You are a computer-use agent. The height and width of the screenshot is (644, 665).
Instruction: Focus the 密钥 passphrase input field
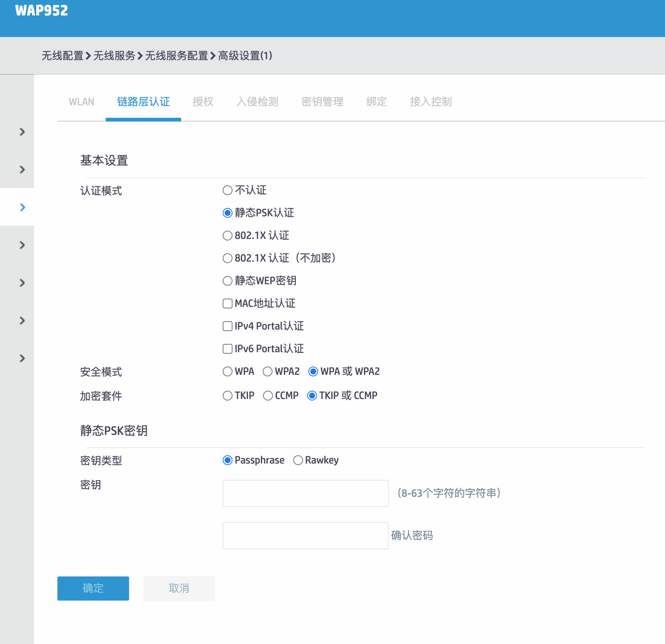point(306,493)
